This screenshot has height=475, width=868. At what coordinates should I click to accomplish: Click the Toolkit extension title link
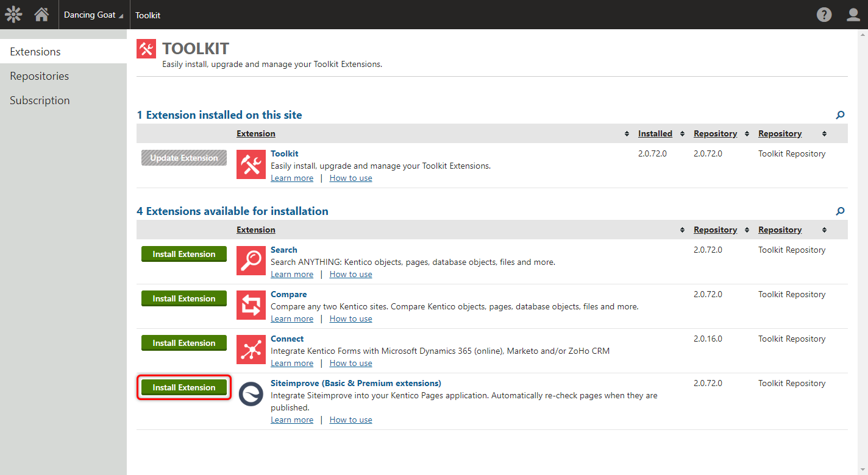coord(285,153)
